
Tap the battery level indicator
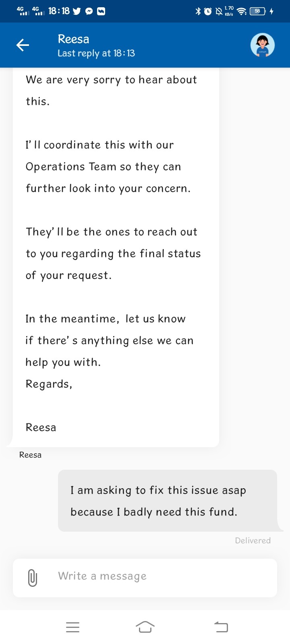click(x=258, y=11)
